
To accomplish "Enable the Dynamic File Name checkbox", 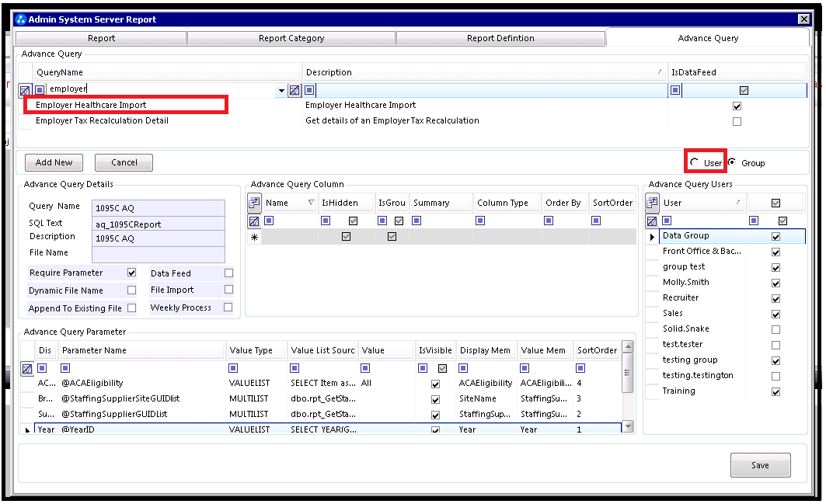I will [x=131, y=290].
